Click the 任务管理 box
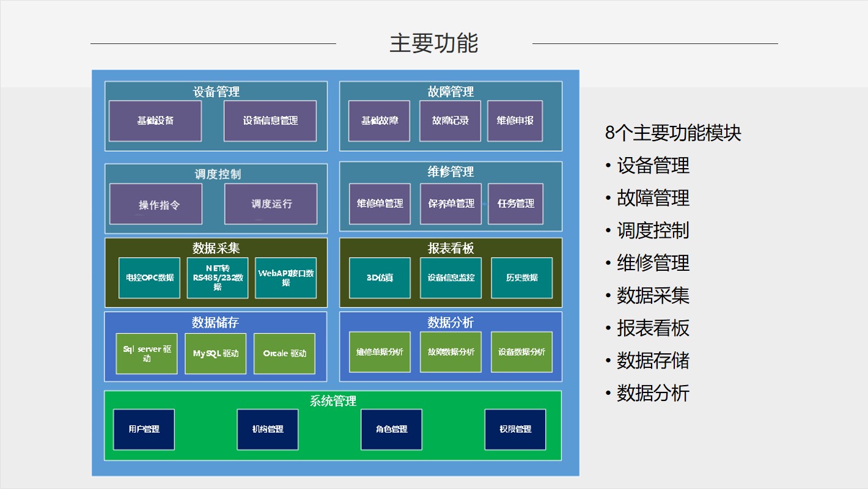 tap(515, 204)
